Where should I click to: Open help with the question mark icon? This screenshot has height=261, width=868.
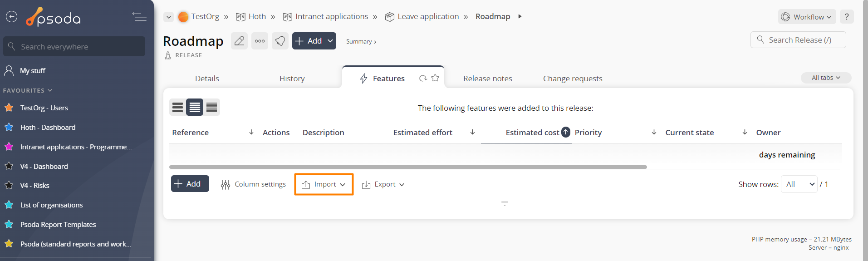point(847,17)
